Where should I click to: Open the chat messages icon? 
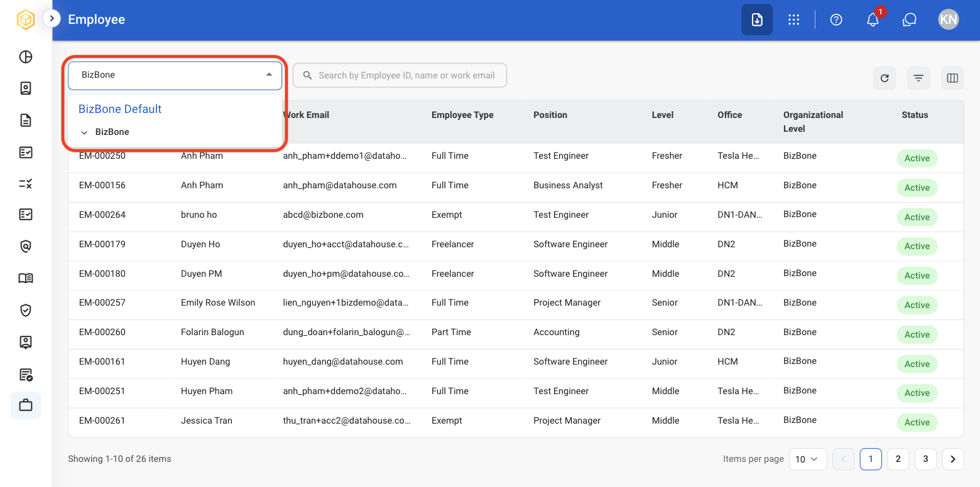pyautogui.click(x=910, y=20)
